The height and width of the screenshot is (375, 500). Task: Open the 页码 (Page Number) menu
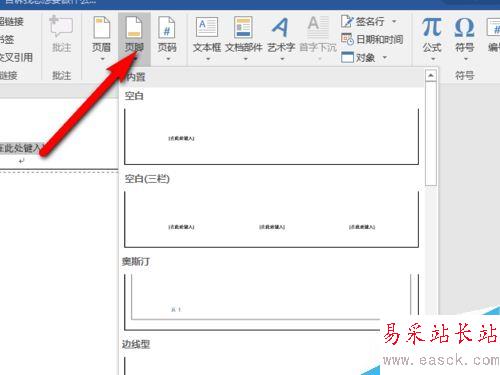point(167,34)
